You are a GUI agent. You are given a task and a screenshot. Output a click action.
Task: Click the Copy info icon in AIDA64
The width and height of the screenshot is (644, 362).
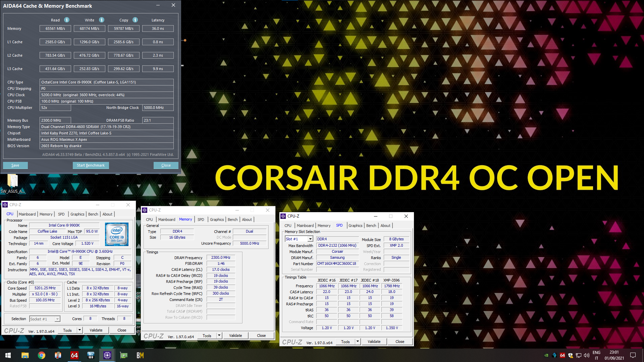pyautogui.click(x=135, y=20)
